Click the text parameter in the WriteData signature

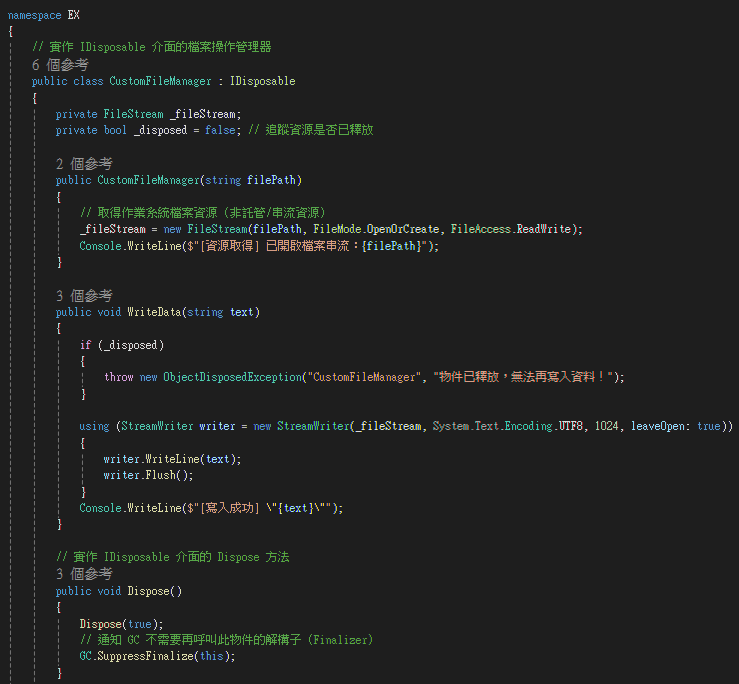tap(242, 312)
